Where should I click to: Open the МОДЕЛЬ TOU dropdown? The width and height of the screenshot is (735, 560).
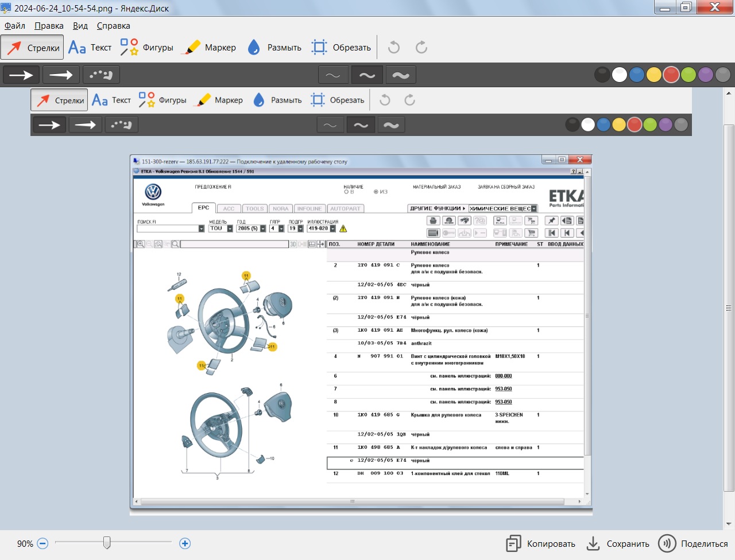(230, 228)
